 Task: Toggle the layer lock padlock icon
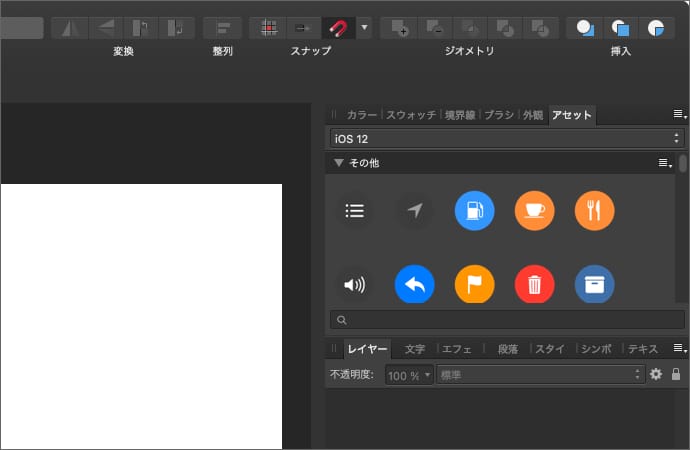(x=676, y=374)
